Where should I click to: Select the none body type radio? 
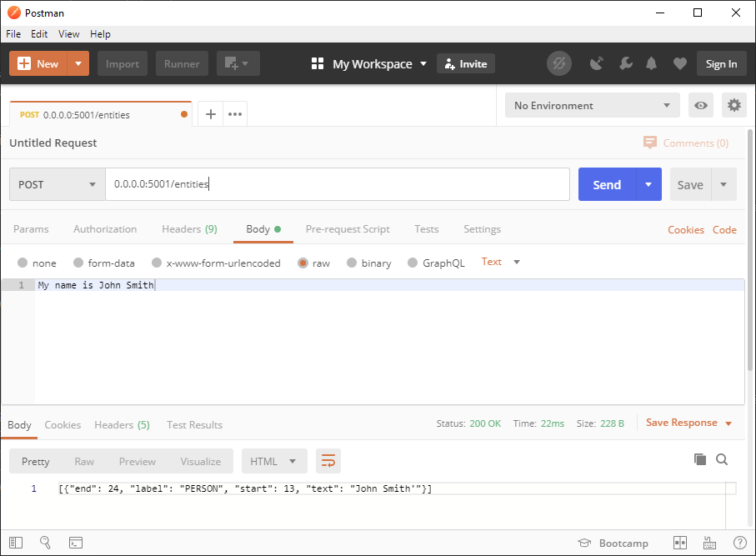23,263
